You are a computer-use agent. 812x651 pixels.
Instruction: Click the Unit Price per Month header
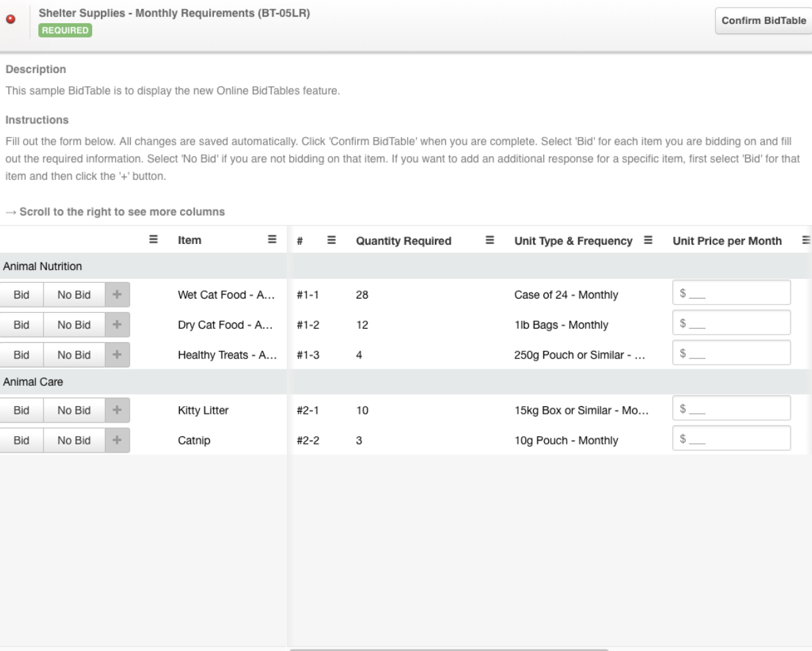pyautogui.click(x=727, y=241)
